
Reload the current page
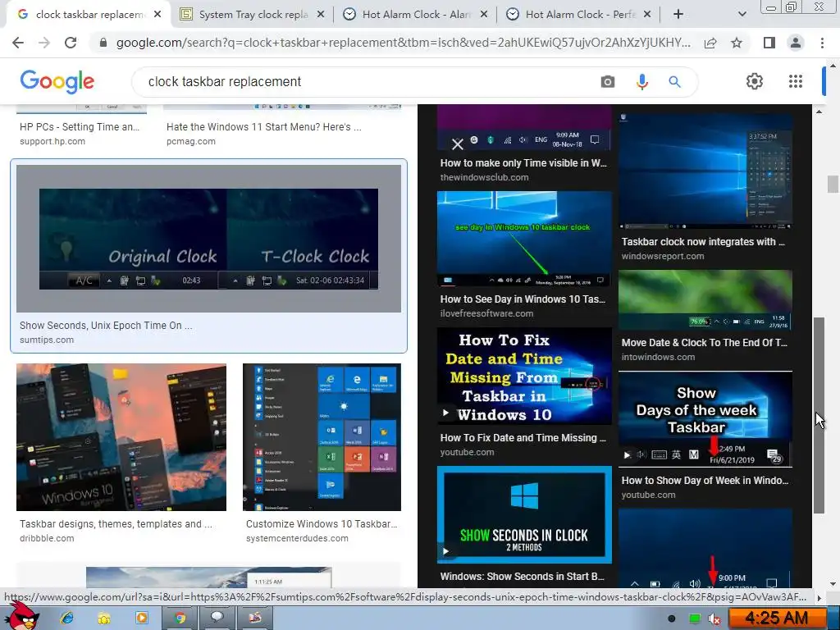(71, 43)
